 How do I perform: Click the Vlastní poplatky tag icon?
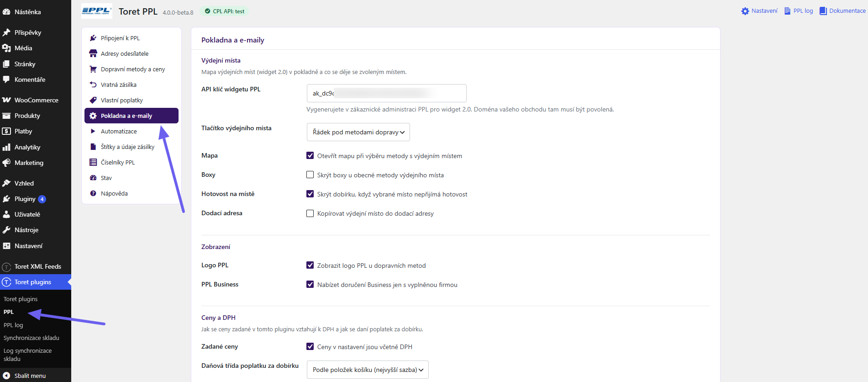point(93,100)
